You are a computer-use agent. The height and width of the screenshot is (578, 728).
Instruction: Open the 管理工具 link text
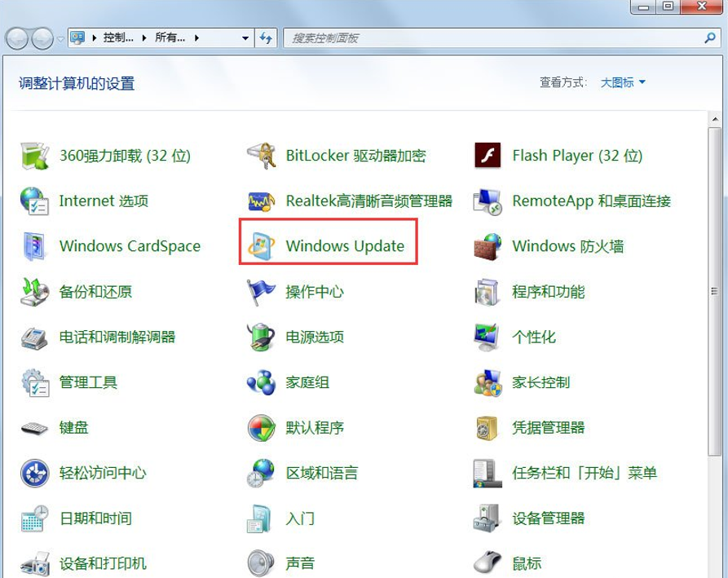pos(88,382)
